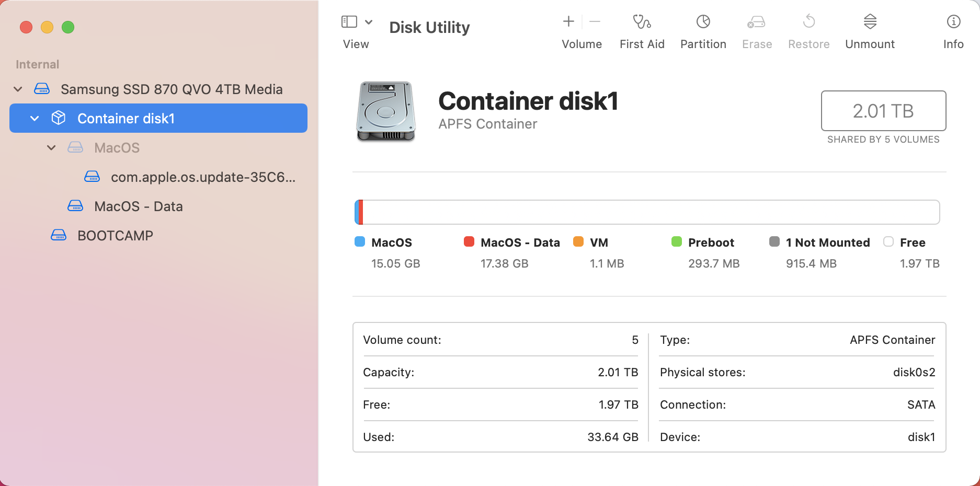Select the BOOTCAMP volume in sidebar
The height and width of the screenshot is (486, 980).
click(x=115, y=236)
